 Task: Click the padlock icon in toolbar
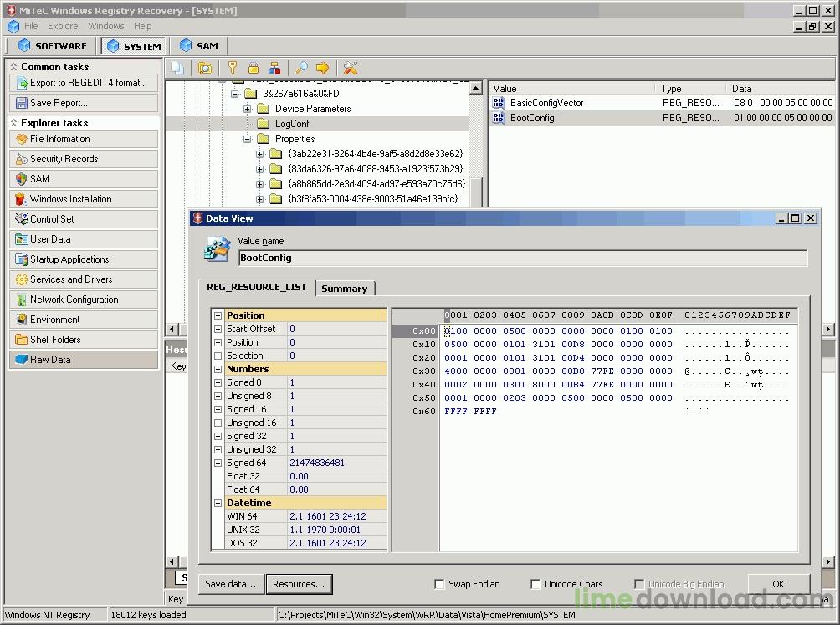[x=254, y=68]
